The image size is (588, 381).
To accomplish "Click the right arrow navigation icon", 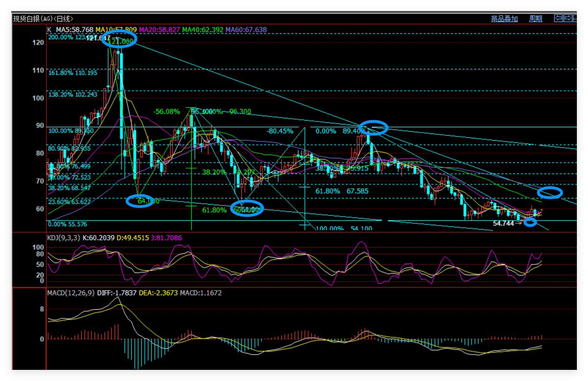I will tap(568, 18).
